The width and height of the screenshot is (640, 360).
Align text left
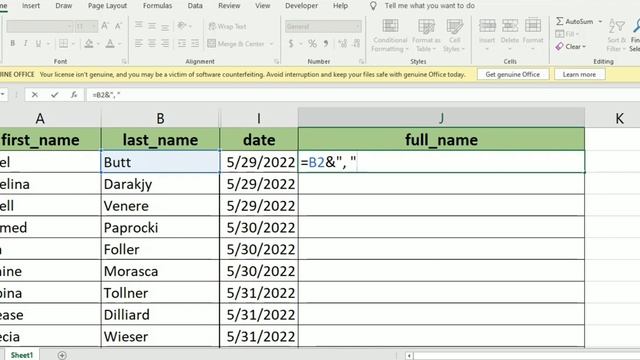pyautogui.click(x=139, y=43)
